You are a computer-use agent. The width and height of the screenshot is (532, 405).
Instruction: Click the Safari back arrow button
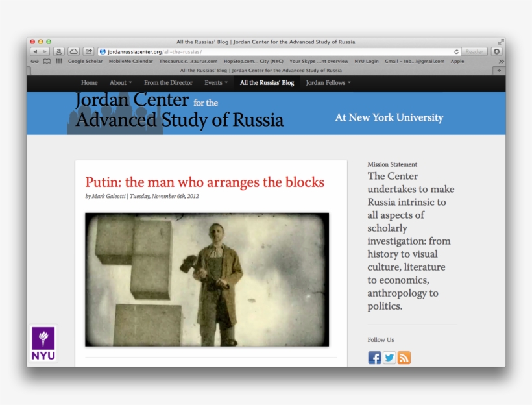(x=35, y=52)
